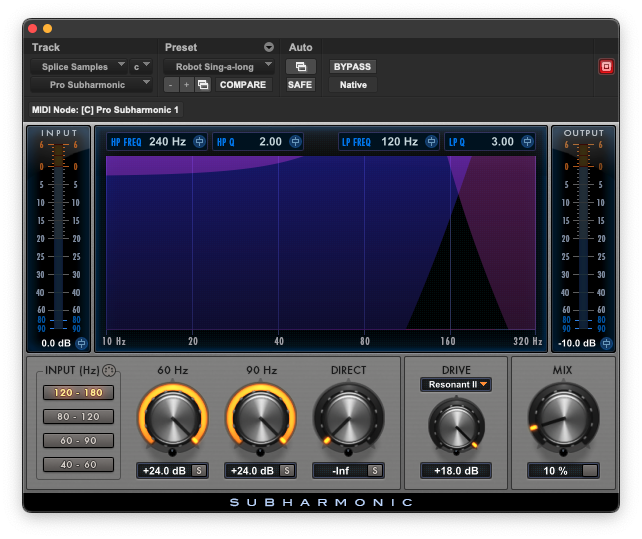
Task: Solo the 60 Hz band
Action: [x=199, y=470]
